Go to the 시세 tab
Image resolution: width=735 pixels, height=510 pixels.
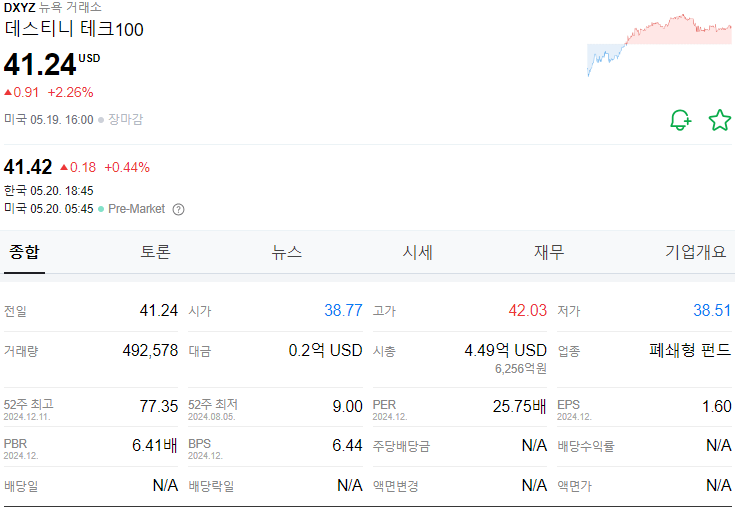(418, 252)
